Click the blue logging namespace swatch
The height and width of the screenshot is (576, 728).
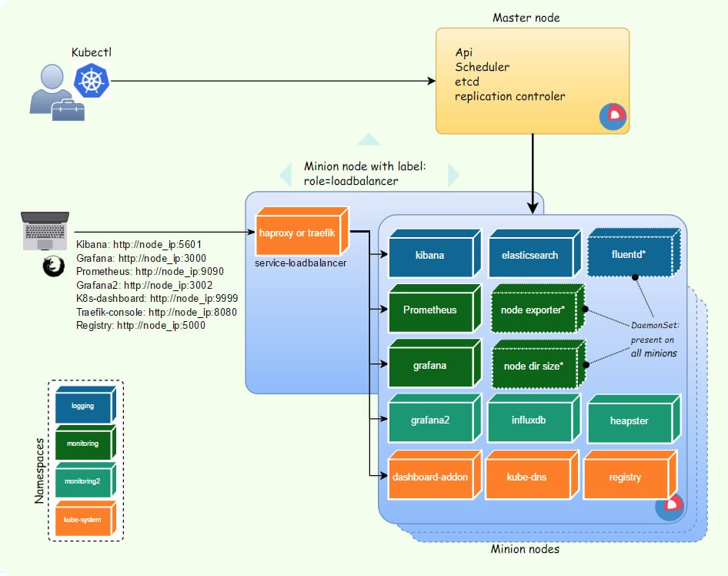coord(86,404)
